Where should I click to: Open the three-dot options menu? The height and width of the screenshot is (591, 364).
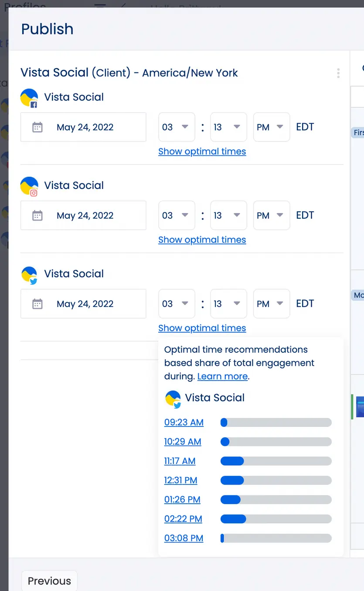click(x=338, y=73)
